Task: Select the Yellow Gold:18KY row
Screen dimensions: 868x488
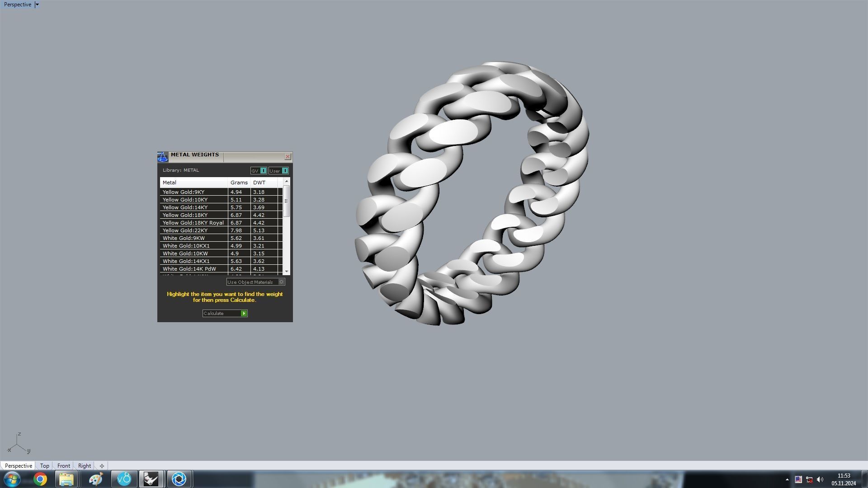Action: coord(222,215)
